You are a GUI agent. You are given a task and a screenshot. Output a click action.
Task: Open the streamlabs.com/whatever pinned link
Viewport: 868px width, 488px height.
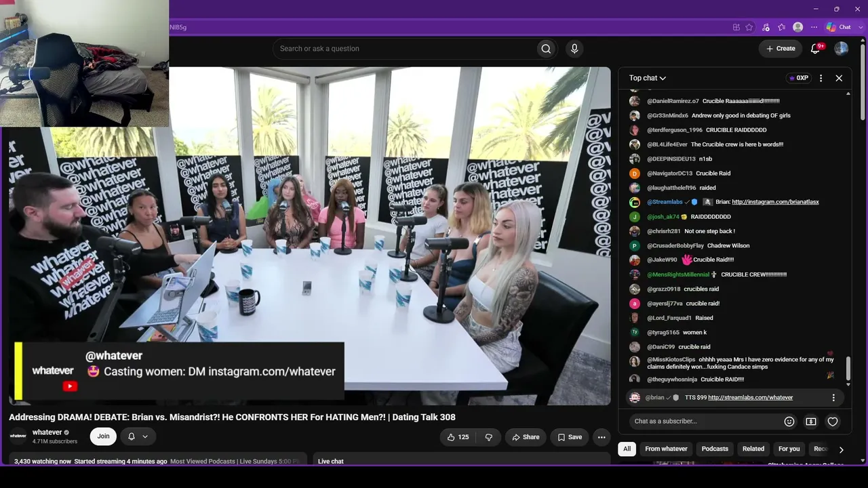(751, 398)
